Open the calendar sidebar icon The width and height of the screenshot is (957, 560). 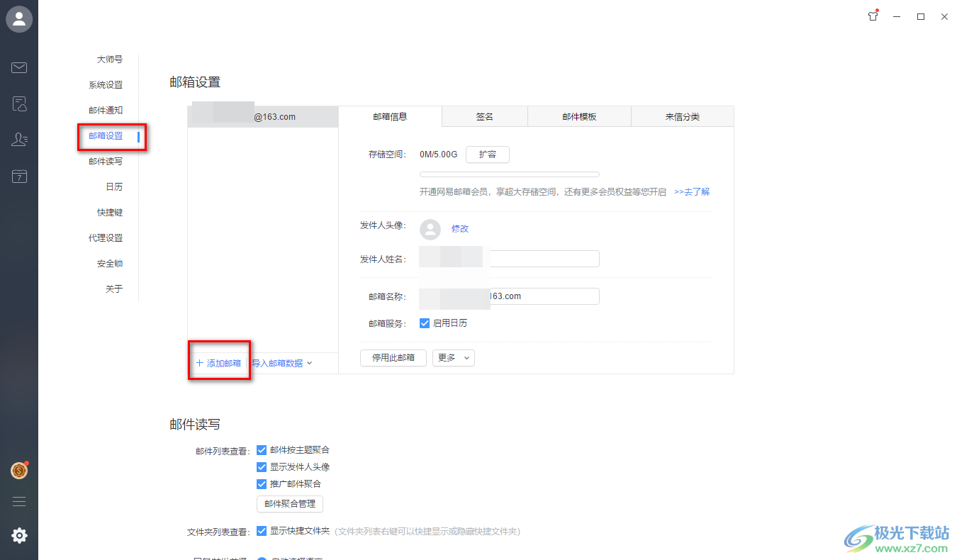(19, 177)
